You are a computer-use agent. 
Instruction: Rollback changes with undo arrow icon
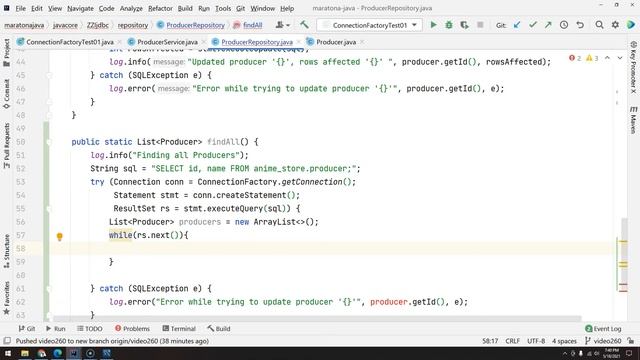click(x=580, y=25)
